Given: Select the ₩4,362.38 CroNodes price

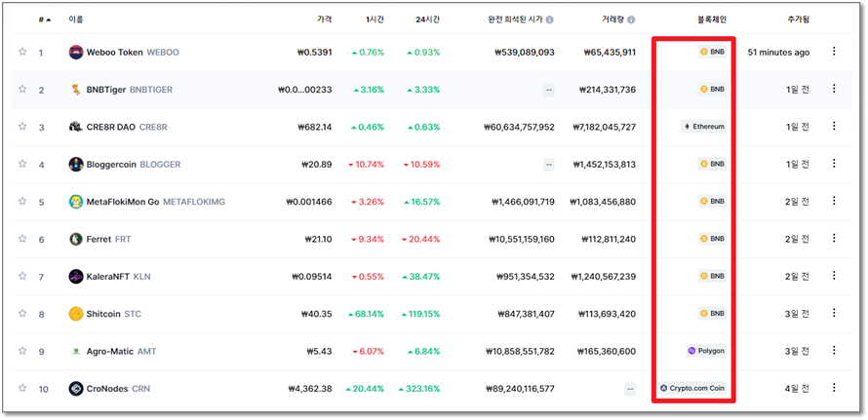Looking at the screenshot, I should coord(310,389).
